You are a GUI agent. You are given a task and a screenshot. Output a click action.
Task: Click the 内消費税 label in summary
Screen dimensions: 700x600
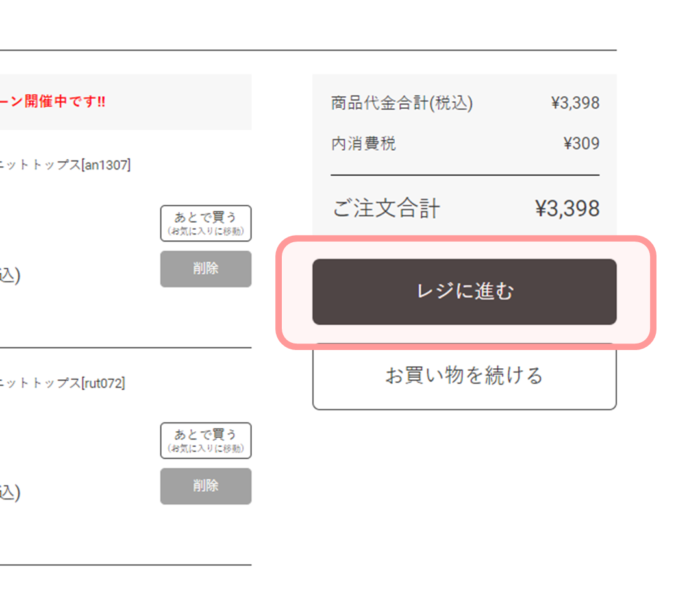(364, 144)
